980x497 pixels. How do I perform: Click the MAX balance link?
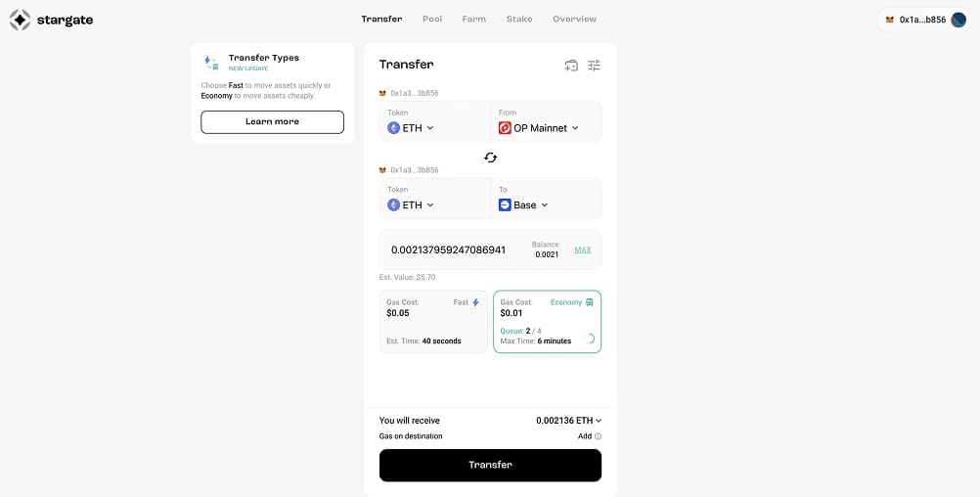583,249
